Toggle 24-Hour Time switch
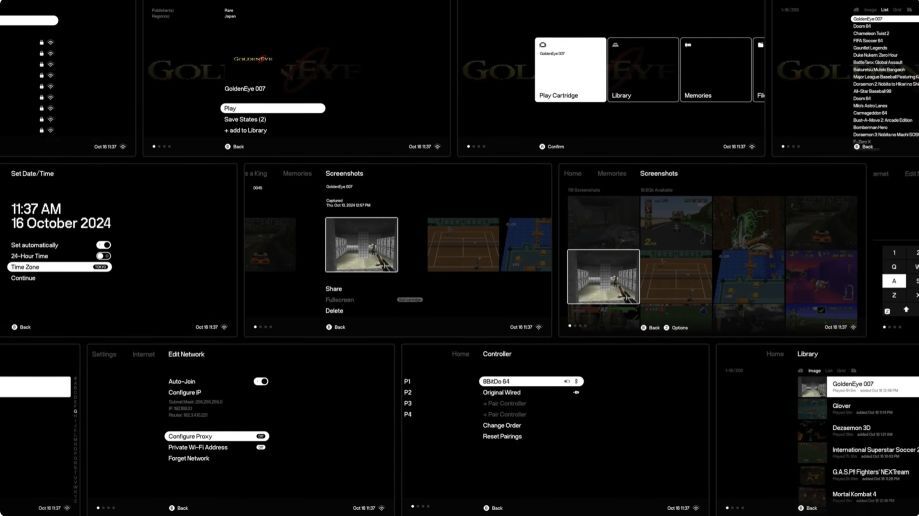The image size is (919, 516). pyautogui.click(x=104, y=256)
